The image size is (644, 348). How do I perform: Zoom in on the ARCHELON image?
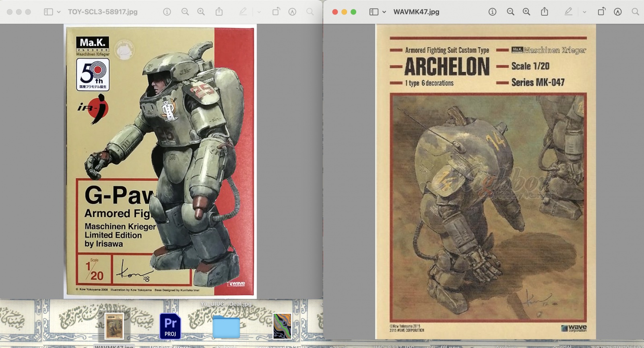[x=526, y=12]
